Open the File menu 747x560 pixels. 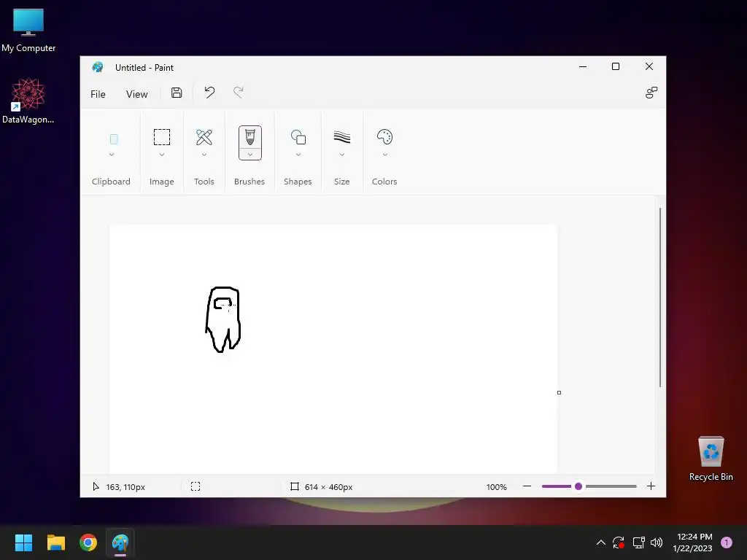click(x=98, y=94)
